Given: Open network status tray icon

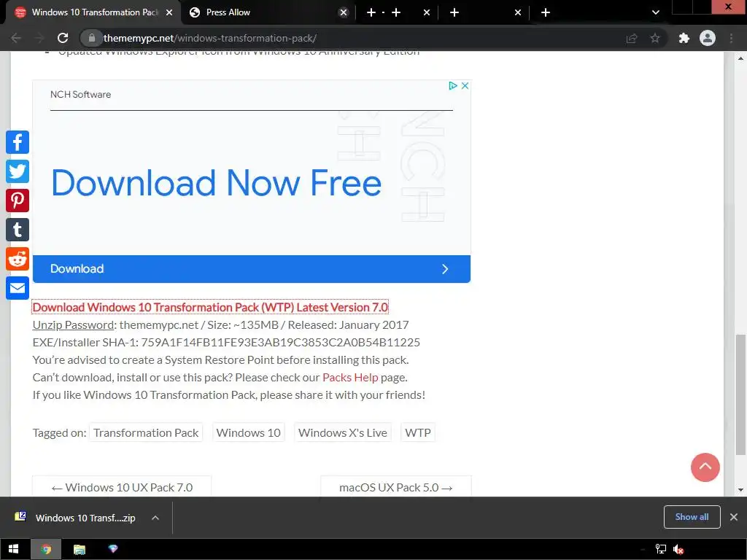Looking at the screenshot, I should pos(661,549).
